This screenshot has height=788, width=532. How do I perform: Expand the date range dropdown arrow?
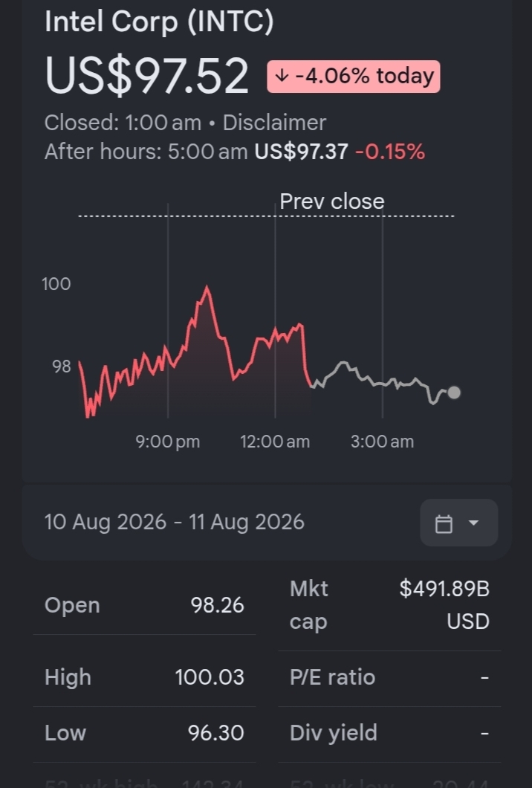click(x=473, y=523)
